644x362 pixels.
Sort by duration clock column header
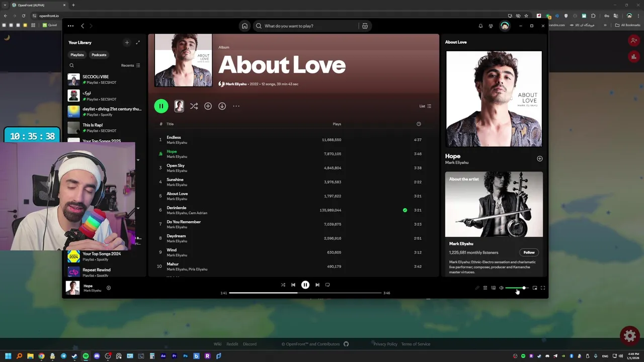[419, 124]
